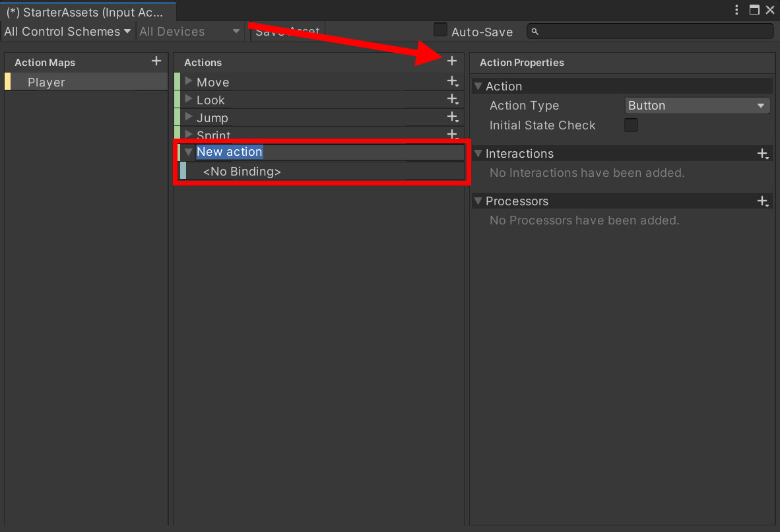Collapse the Processors section
This screenshot has height=532, width=780.
[478, 201]
